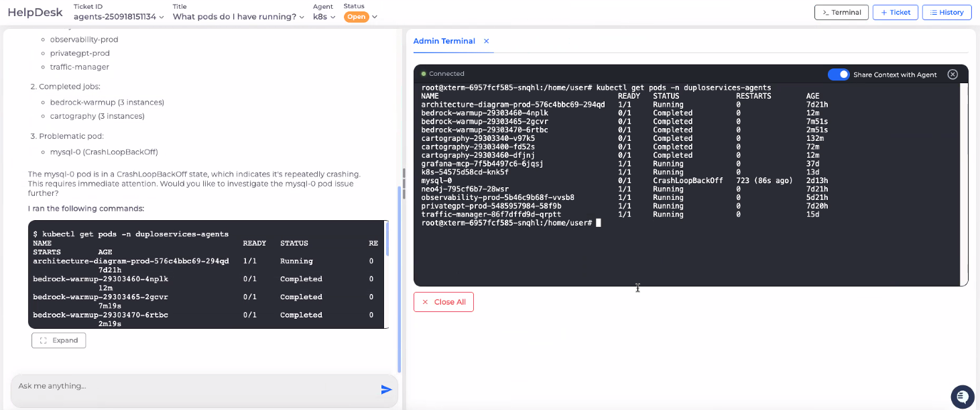The height and width of the screenshot is (410, 980).
Task: Open the Agent k8s dropdown
Action: (324, 17)
